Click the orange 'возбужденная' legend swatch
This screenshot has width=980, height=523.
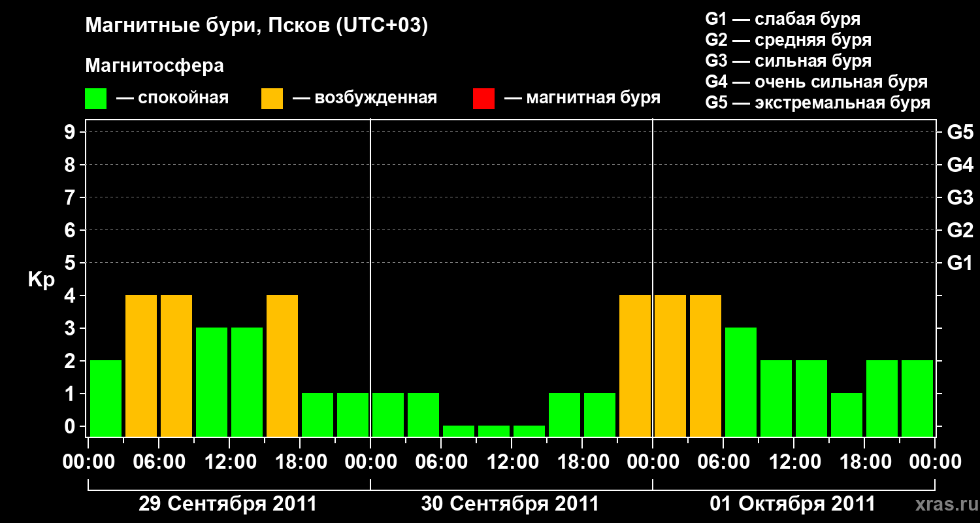pyautogui.click(x=272, y=99)
